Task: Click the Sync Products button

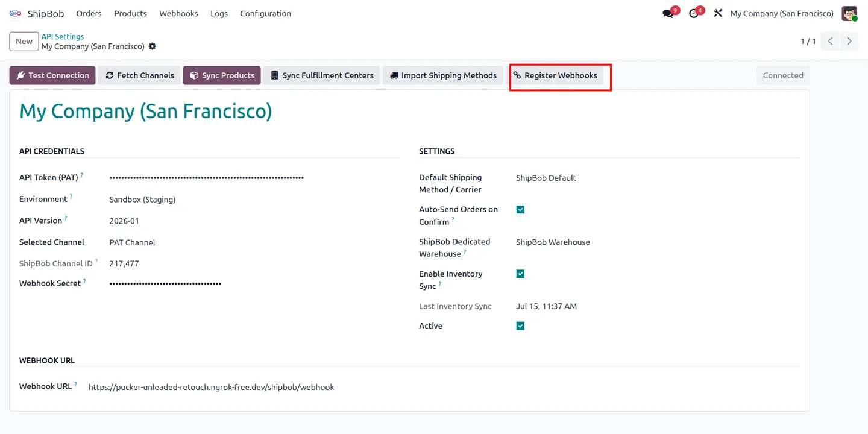Action: [222, 75]
